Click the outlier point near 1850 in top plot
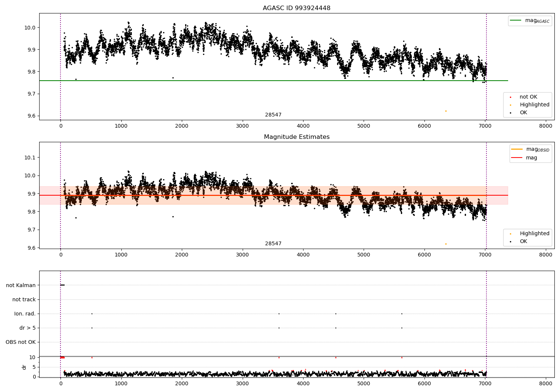 pyautogui.click(x=173, y=78)
